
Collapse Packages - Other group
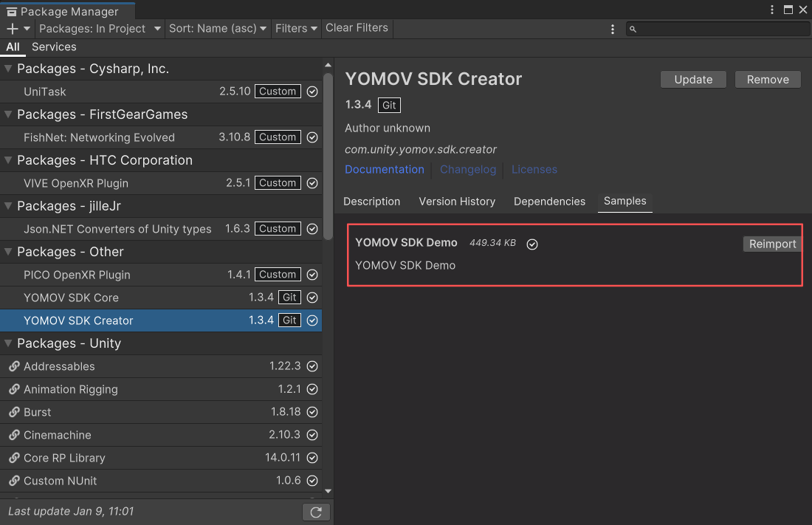tap(8, 251)
